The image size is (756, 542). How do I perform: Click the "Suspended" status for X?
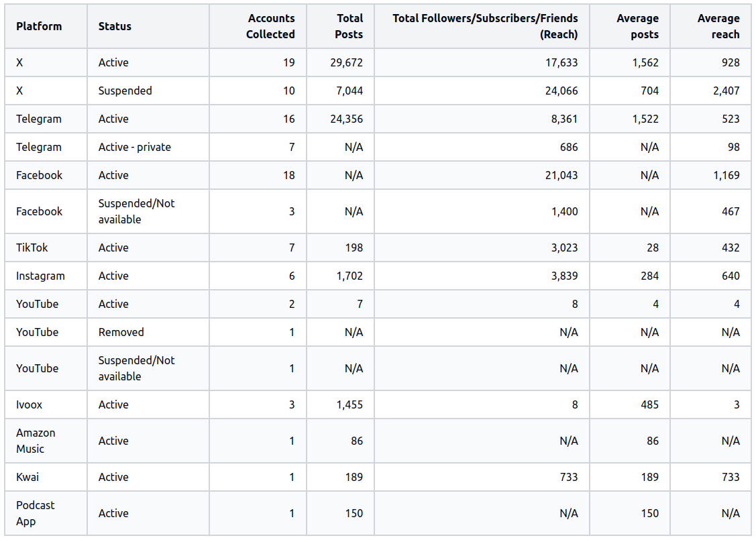click(125, 91)
